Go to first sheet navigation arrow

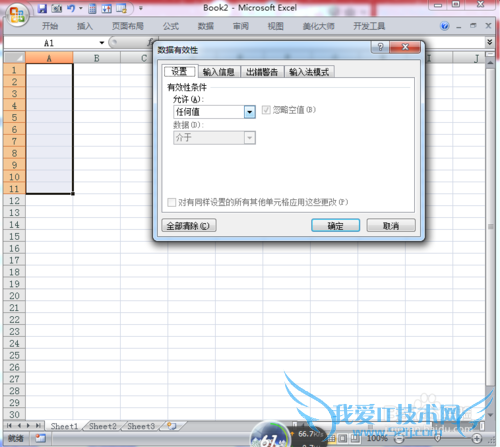click(x=9, y=426)
